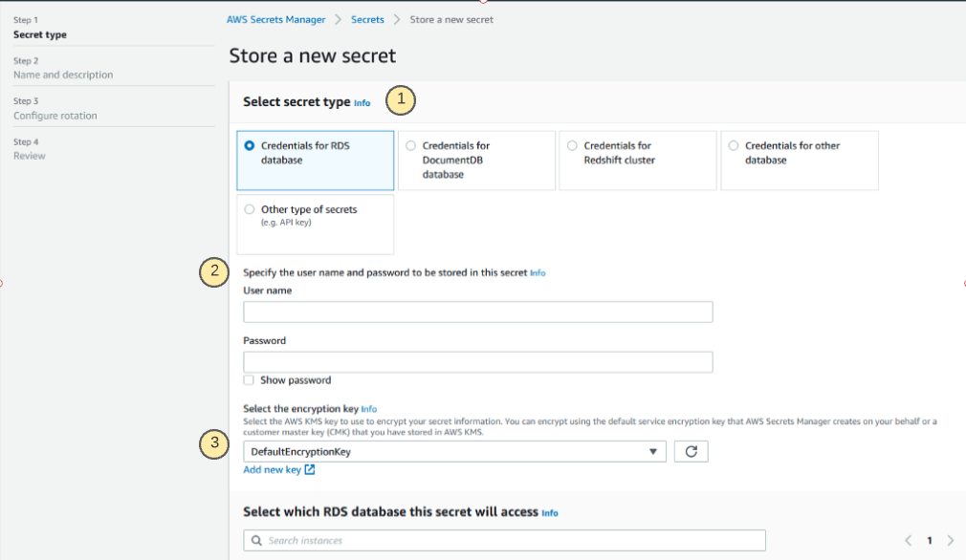Viewport: 966px width, 560px height.
Task: Select page 1 in instance pagination
Action: (x=929, y=540)
